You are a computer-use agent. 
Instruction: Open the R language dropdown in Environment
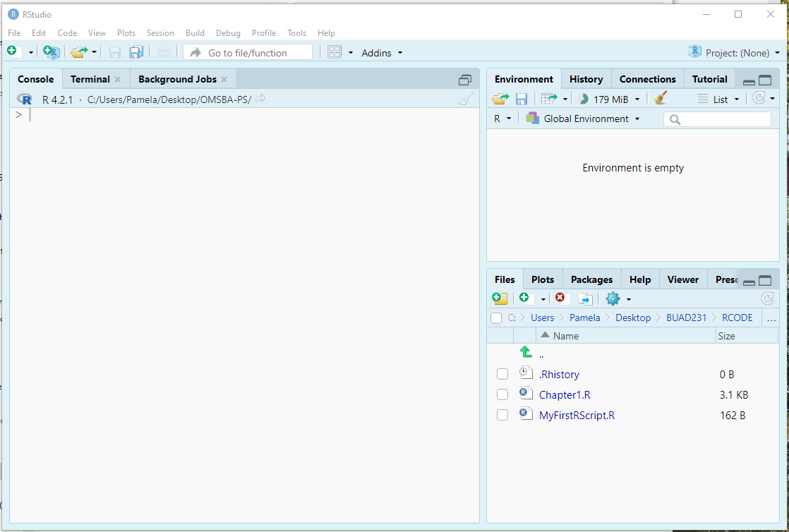tap(502, 119)
